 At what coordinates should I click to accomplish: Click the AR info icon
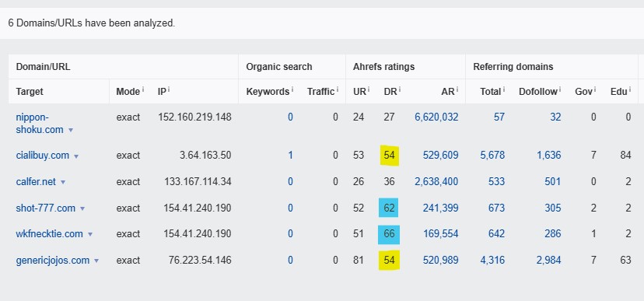click(x=457, y=89)
